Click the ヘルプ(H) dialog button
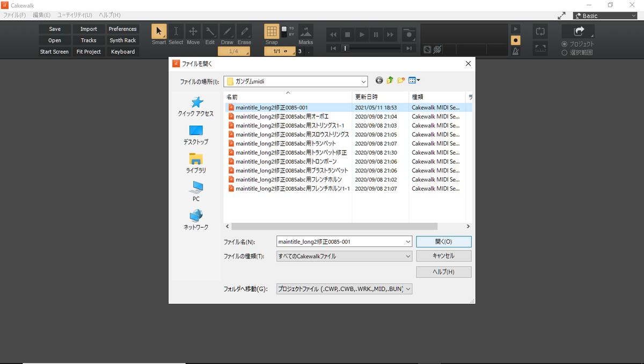 (444, 272)
